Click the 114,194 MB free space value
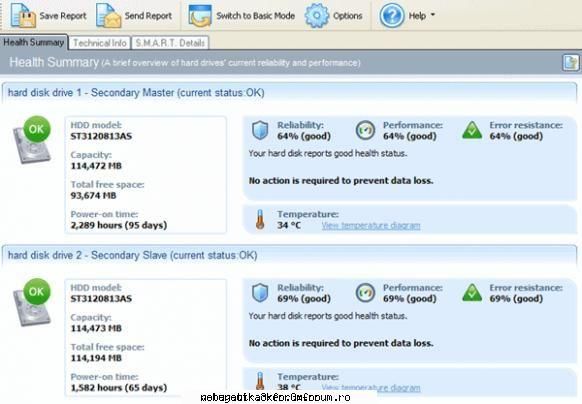The height and width of the screenshot is (404, 582). click(96, 358)
